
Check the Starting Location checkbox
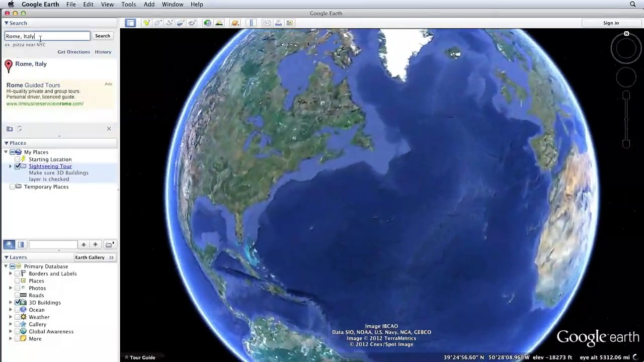coord(18,159)
